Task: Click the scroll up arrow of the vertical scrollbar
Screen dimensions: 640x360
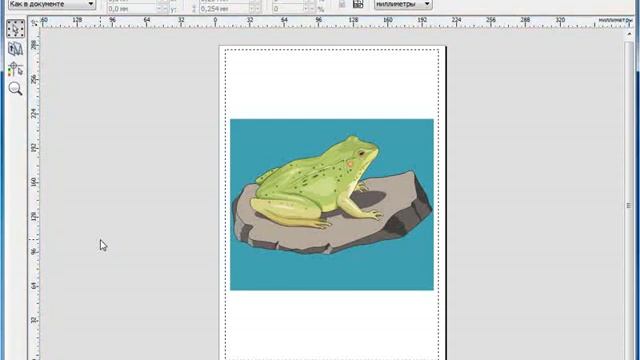Action: 629,34
